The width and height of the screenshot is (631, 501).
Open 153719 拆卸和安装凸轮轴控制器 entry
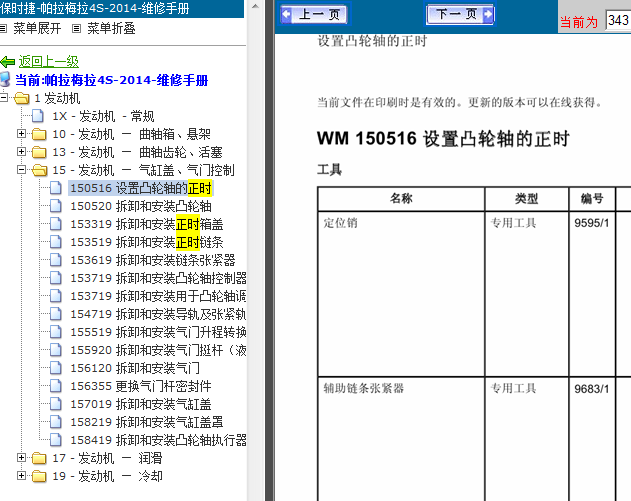(x=159, y=278)
